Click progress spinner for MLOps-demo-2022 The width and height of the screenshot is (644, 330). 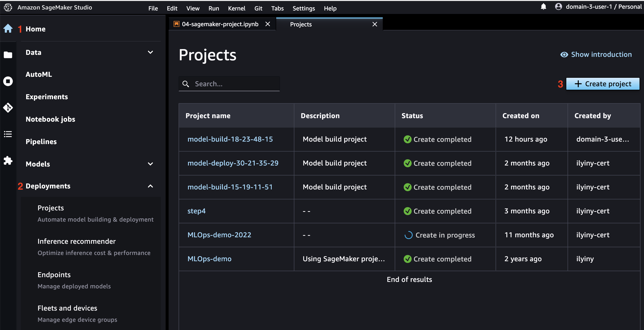pyautogui.click(x=408, y=235)
